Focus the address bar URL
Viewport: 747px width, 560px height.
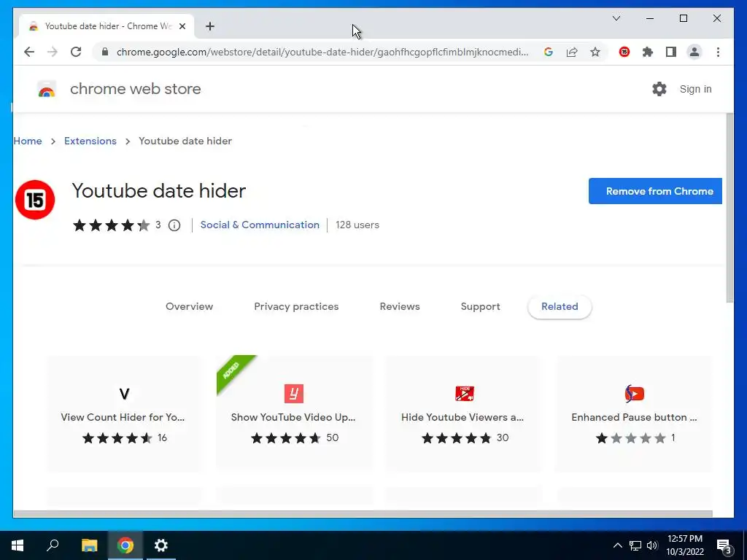click(322, 52)
